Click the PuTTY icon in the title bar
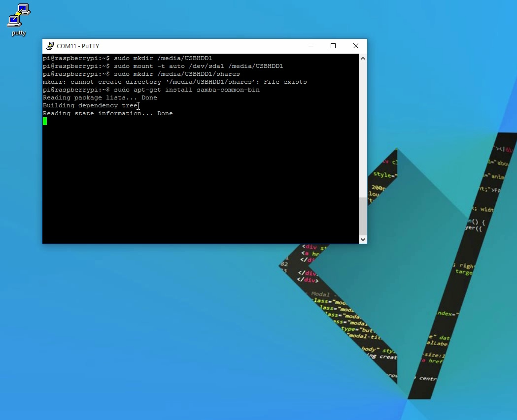 click(x=50, y=46)
